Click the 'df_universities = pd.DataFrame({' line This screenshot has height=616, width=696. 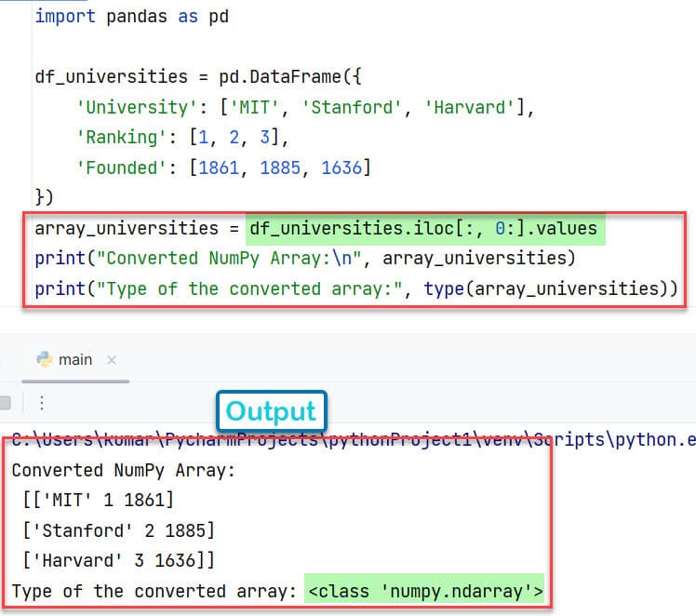coord(198,77)
